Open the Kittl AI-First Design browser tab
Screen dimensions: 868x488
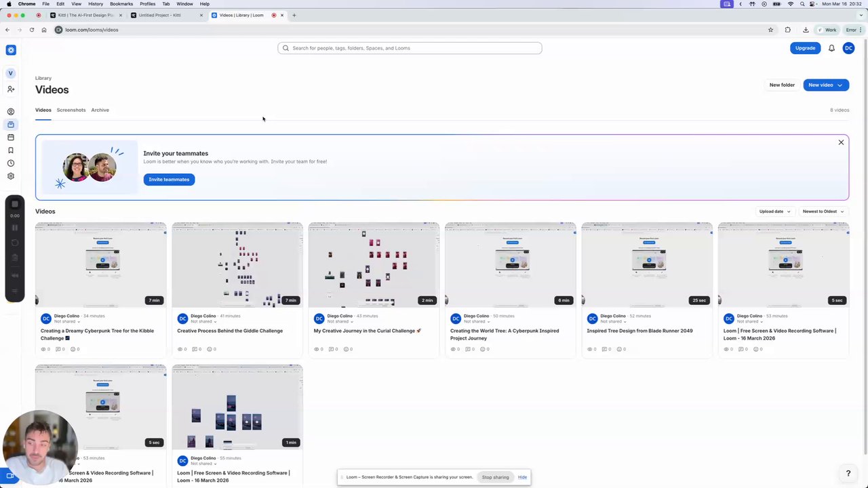(x=85, y=15)
